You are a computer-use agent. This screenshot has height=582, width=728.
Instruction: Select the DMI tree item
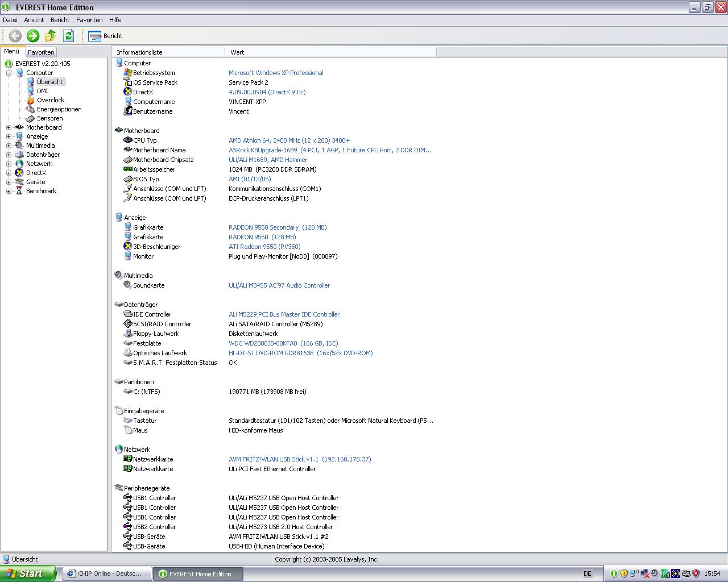(x=43, y=91)
